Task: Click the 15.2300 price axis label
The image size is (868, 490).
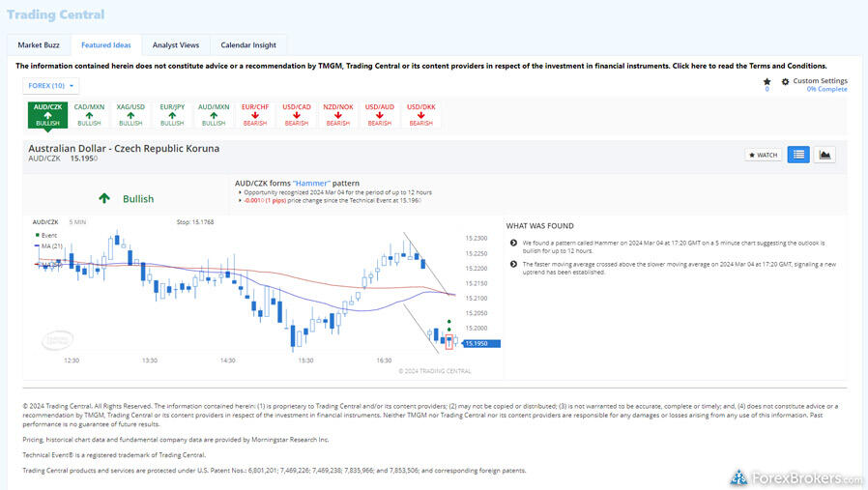Action: pos(477,239)
